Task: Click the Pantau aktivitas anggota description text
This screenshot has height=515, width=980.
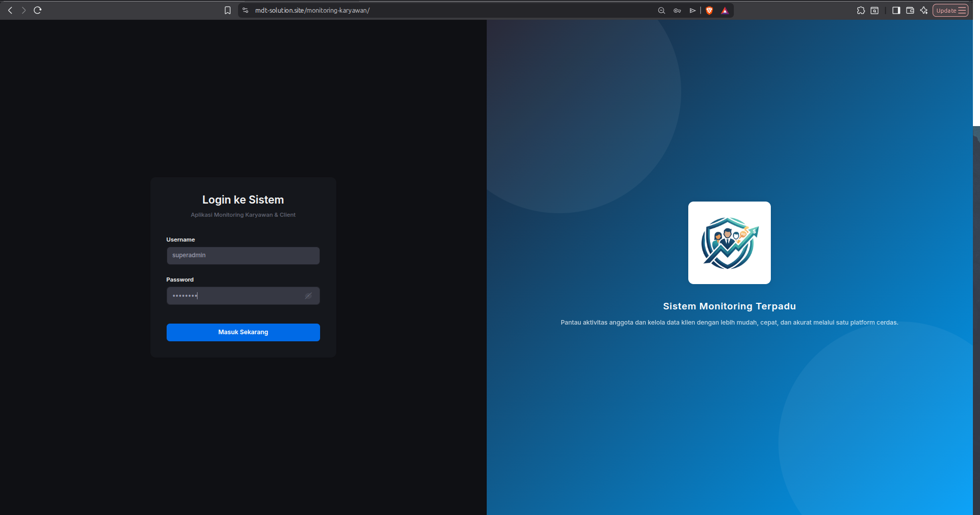Action: click(x=729, y=323)
